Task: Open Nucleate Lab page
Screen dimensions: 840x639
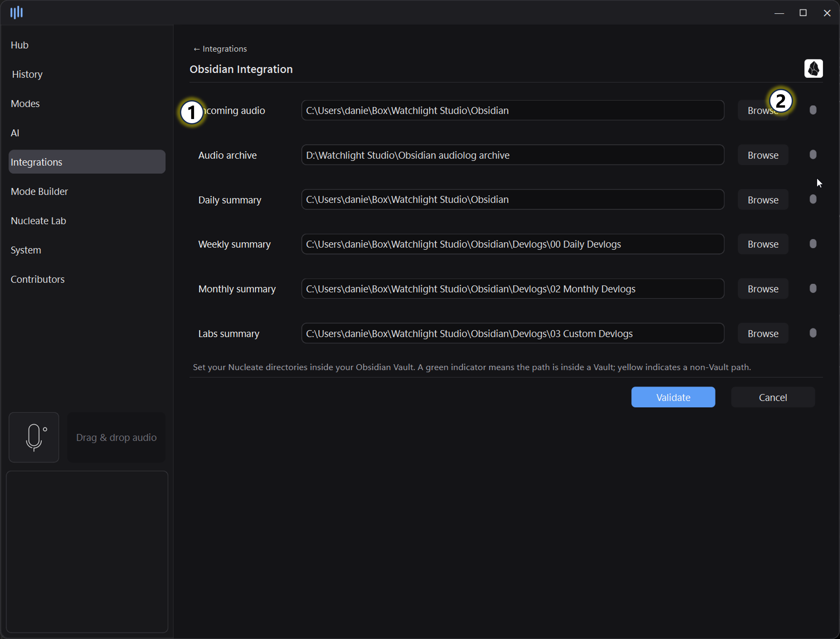Action: pyautogui.click(x=87, y=220)
